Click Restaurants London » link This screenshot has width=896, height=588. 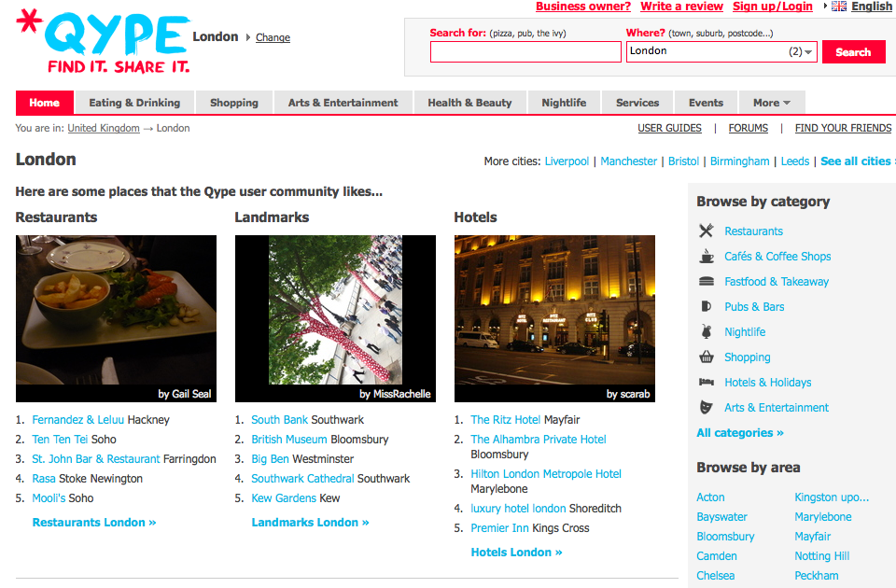pyautogui.click(x=94, y=523)
